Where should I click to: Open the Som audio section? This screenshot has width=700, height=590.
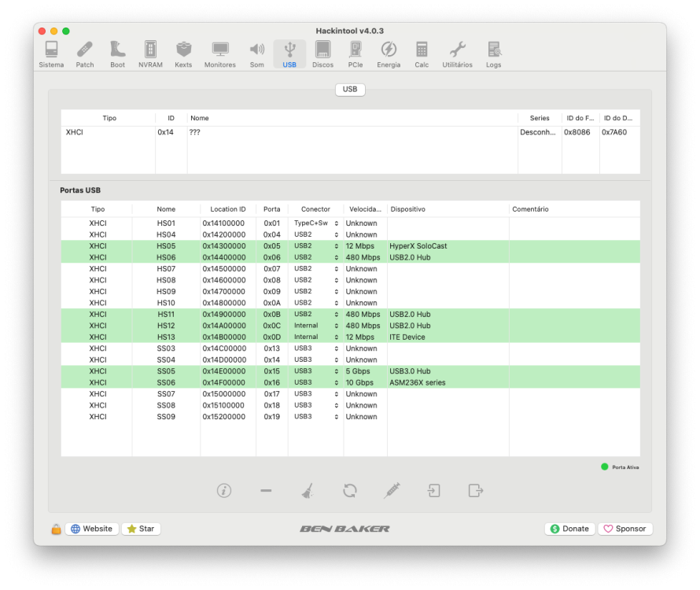pyautogui.click(x=256, y=54)
